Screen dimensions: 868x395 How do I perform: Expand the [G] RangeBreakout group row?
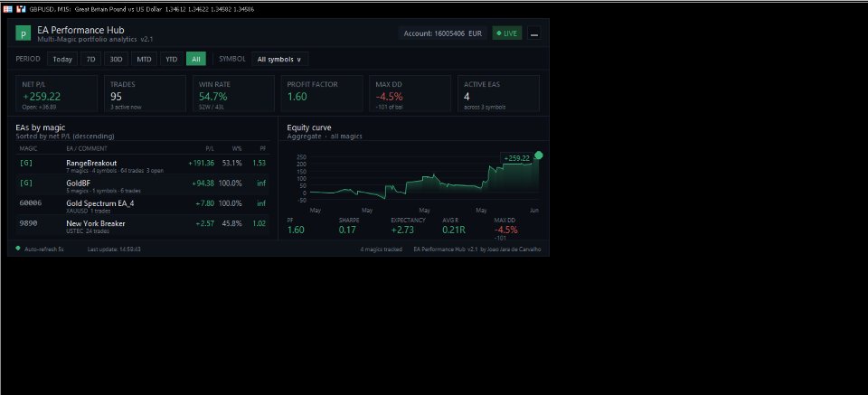click(x=142, y=165)
